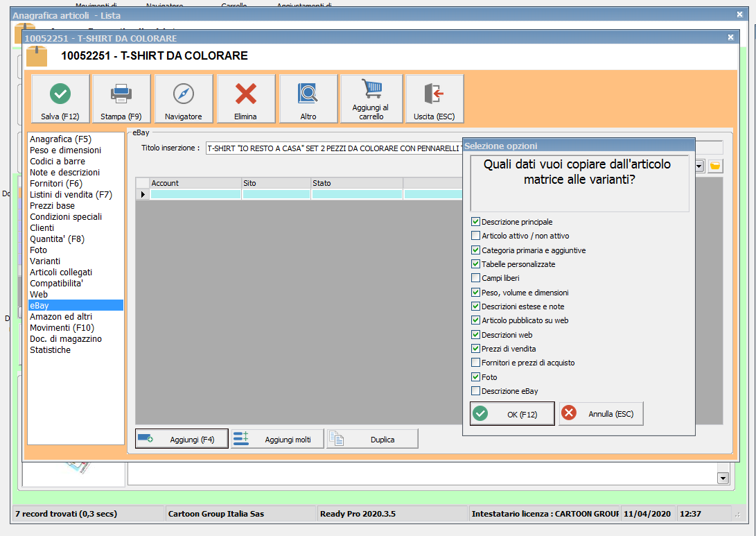Uncheck the Foto checkbox
Screen dimensions: 756x536
tap(475, 377)
